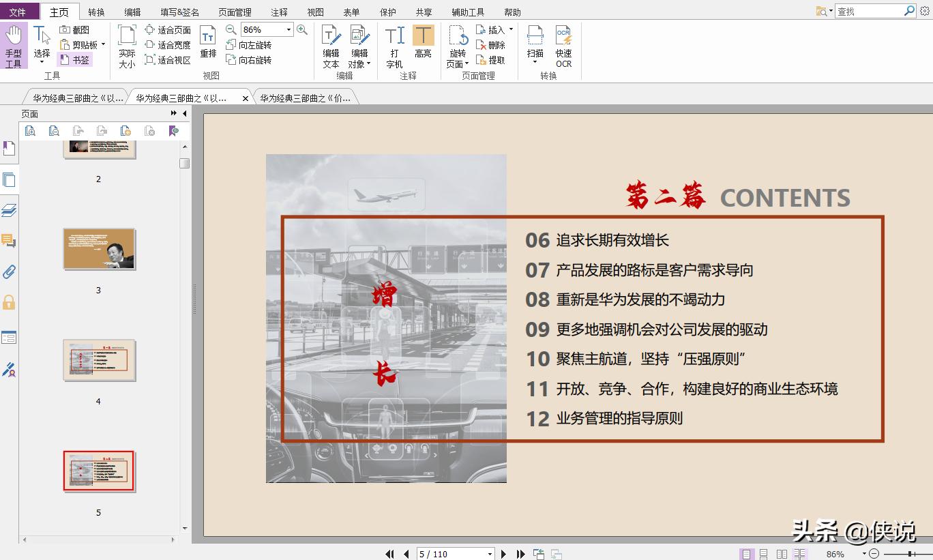
Task: Open the Help (帮助) ribbon tab
Action: 512,12
